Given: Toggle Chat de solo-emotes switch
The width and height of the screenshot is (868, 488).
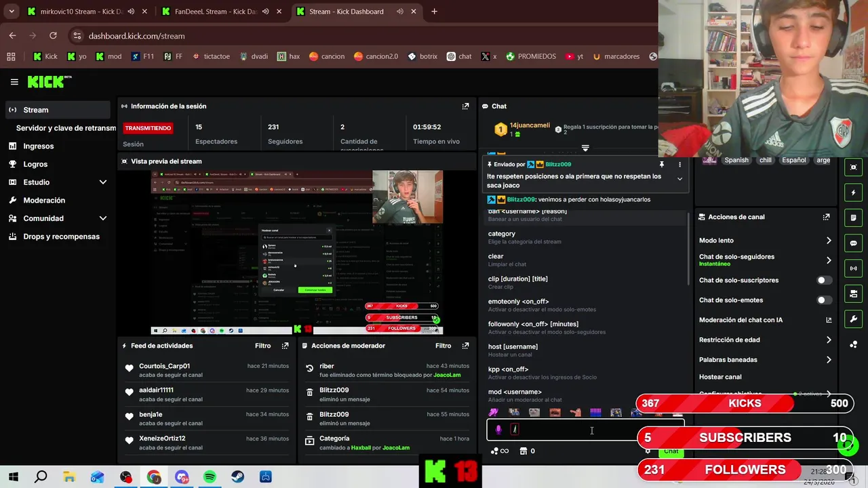Looking at the screenshot, I should tap(824, 300).
